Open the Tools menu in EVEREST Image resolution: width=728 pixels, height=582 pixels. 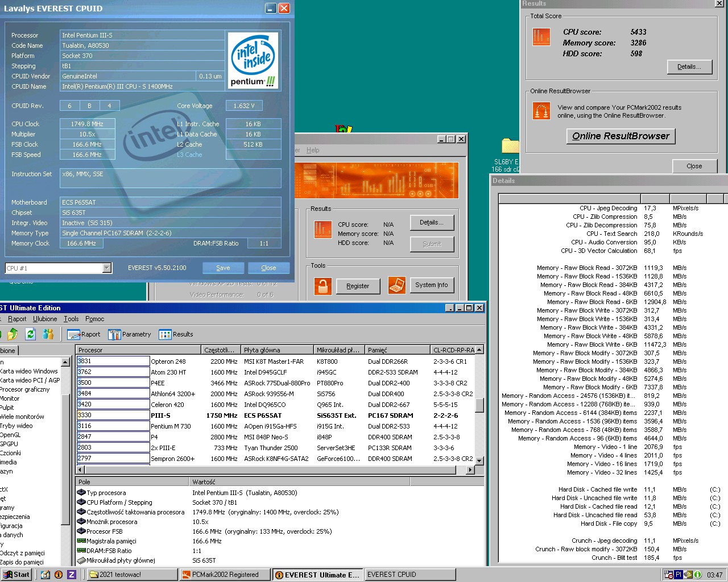coord(71,319)
